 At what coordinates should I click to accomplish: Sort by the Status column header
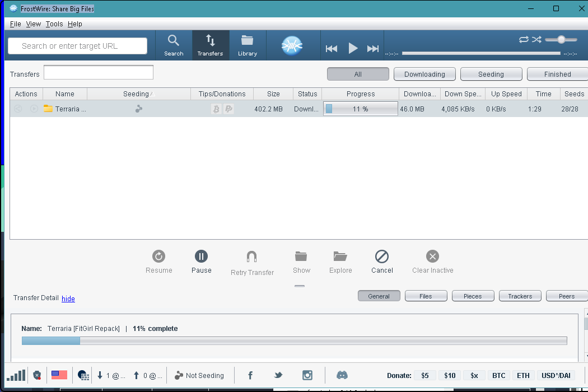tap(307, 94)
